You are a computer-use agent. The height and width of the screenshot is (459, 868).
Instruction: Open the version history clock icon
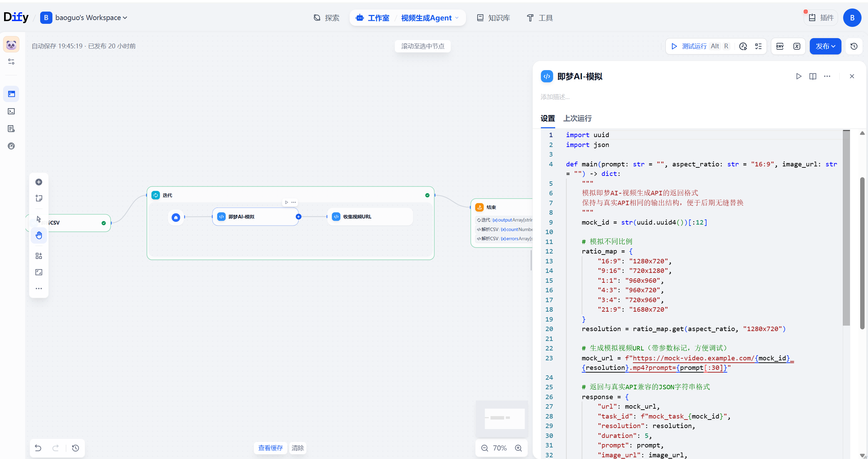coord(854,46)
